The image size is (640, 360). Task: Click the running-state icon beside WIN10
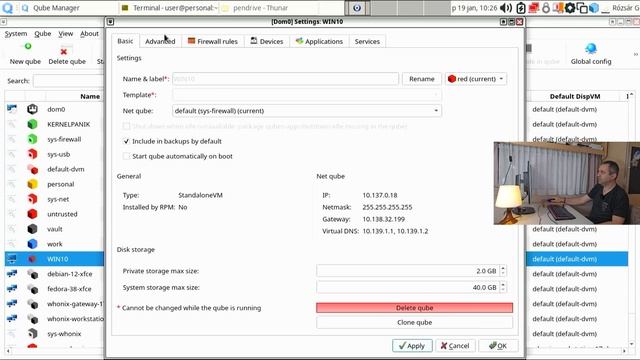[12, 259]
